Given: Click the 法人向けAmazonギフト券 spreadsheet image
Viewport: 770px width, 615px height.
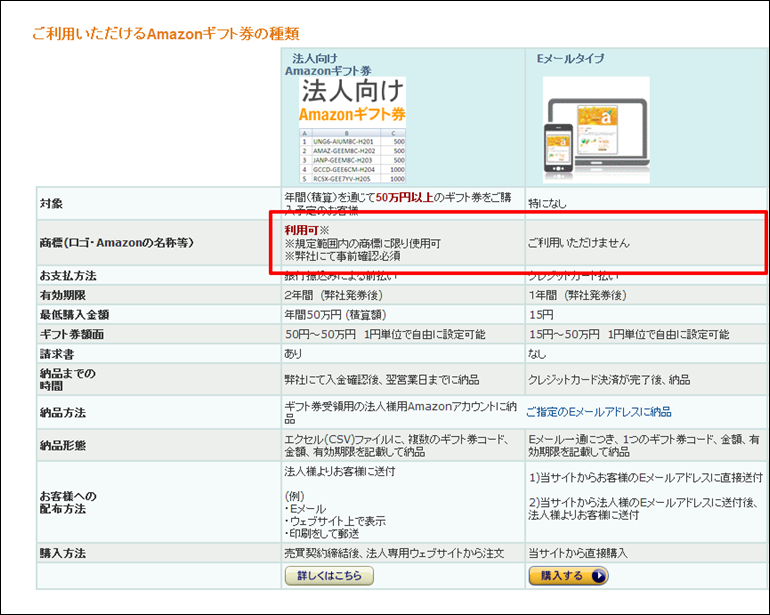Looking at the screenshot, I should tap(352, 130).
